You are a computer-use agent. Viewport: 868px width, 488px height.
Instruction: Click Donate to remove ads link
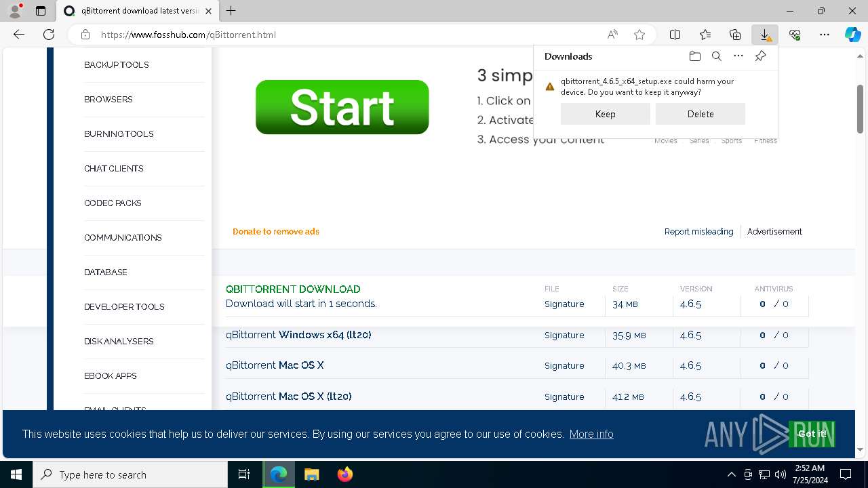coord(276,231)
